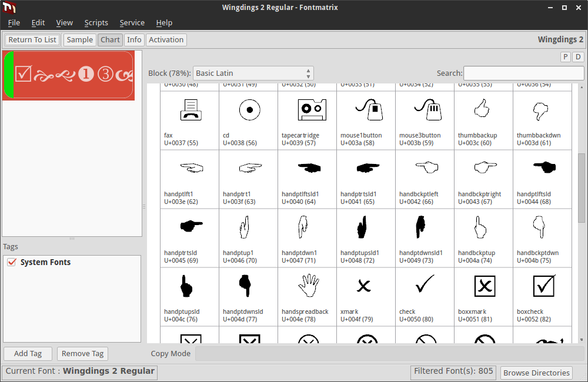Open the Service menu
The width and height of the screenshot is (588, 382).
click(132, 22)
